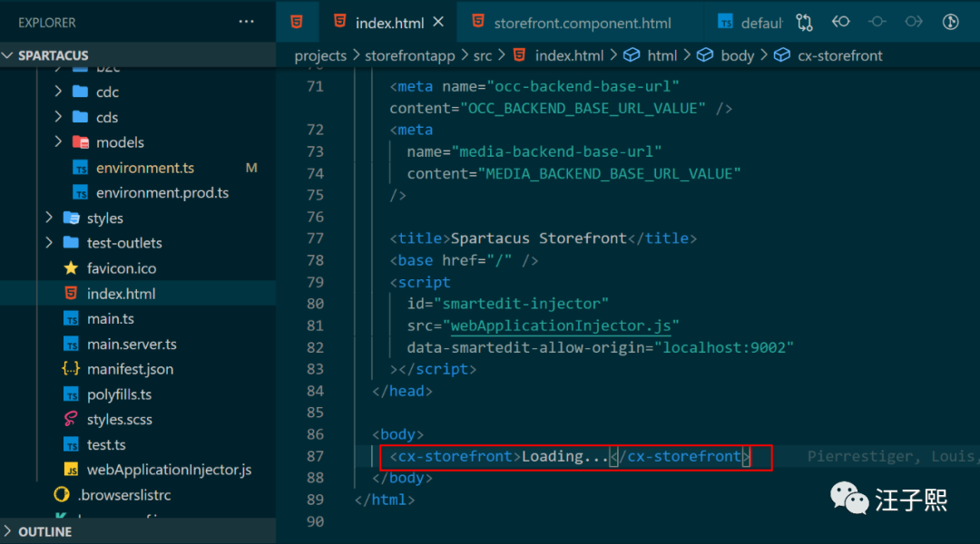Viewport: 980px width, 544px height.
Task: Click the Open Changes compare icon
Action: tap(804, 23)
